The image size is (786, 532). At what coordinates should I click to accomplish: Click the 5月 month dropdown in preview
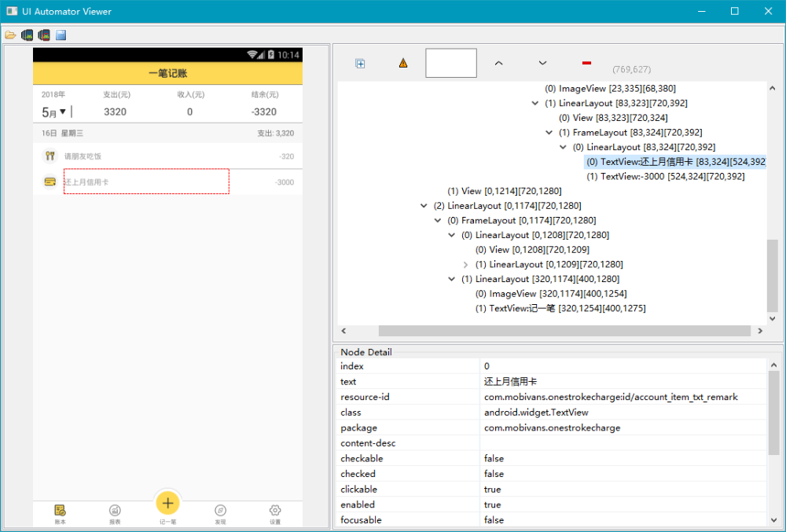[53, 112]
